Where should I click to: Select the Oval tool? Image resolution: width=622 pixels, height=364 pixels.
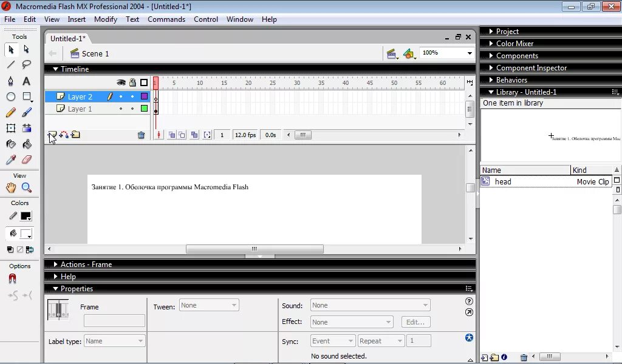(11, 96)
